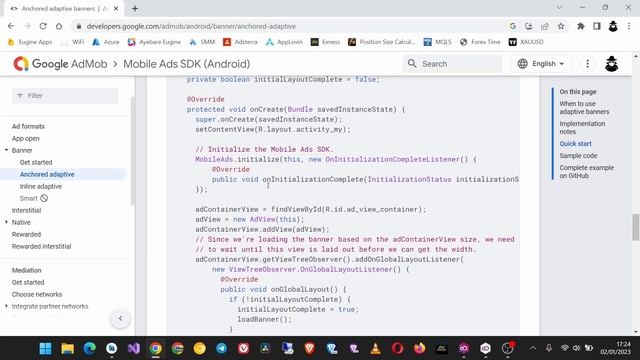
Task: Collapse the Banner navigation section
Action: click(7, 150)
